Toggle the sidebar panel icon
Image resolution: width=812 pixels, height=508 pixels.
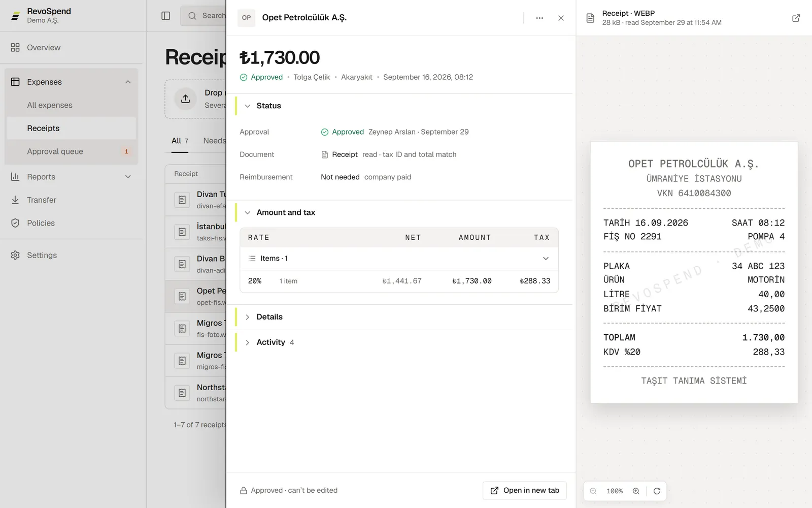[x=166, y=16]
